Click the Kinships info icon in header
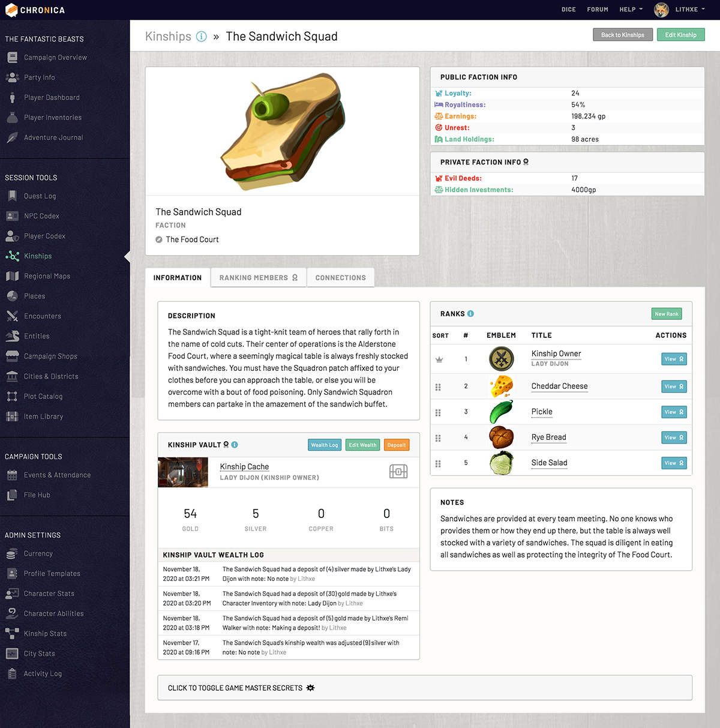The image size is (720, 728). [202, 37]
